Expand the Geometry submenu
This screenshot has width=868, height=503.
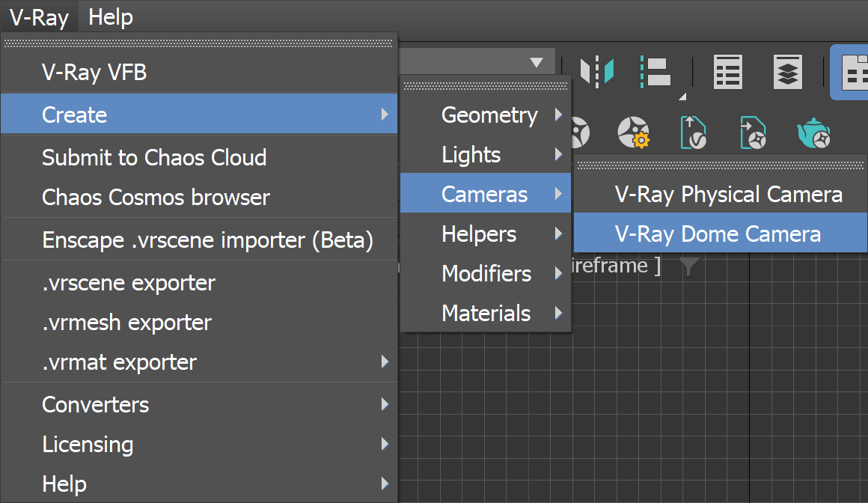point(486,115)
